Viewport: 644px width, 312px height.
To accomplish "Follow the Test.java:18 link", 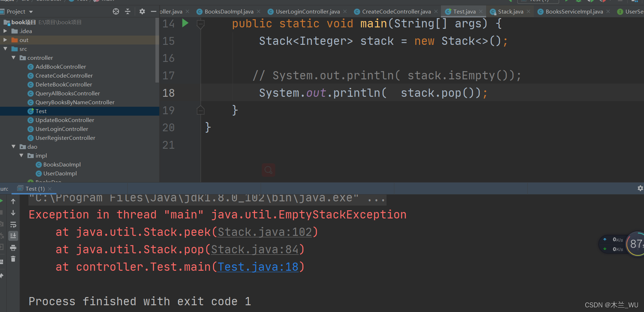I will pyautogui.click(x=258, y=267).
